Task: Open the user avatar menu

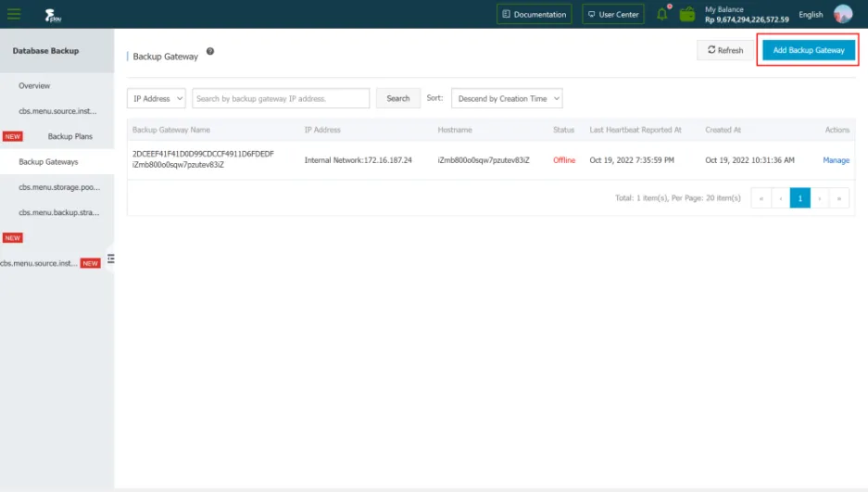Action: coord(843,14)
